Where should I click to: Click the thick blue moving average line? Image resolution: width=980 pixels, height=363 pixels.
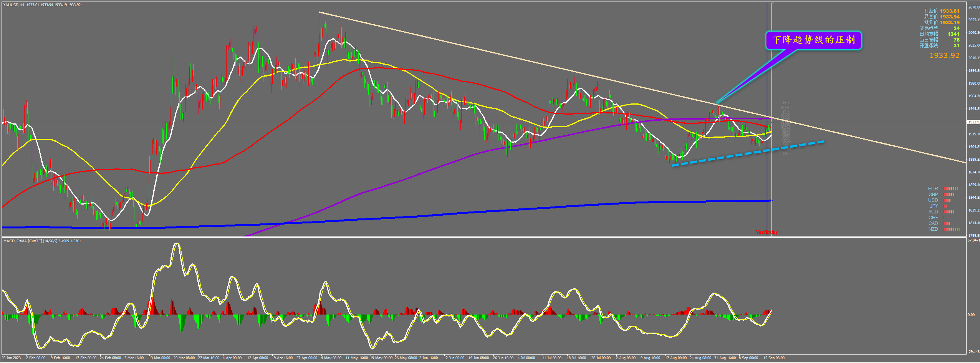[461, 212]
